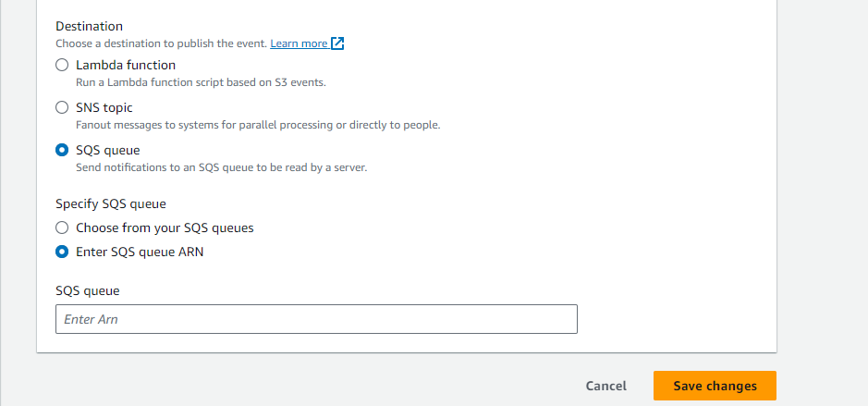Image resolution: width=868 pixels, height=406 pixels.
Task: Click the 'Enter SQS queue ARN' label text
Action: pos(140,252)
